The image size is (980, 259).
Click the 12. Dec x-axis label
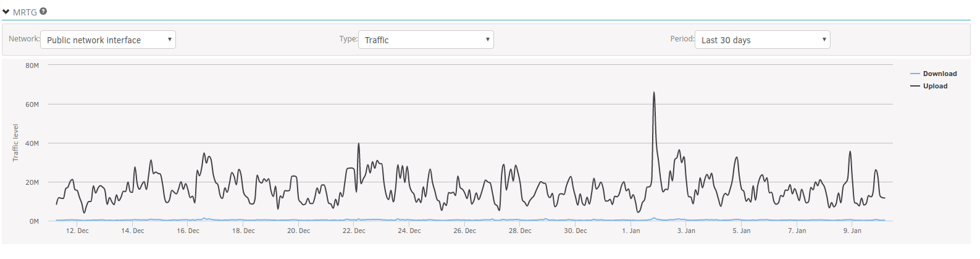click(77, 231)
